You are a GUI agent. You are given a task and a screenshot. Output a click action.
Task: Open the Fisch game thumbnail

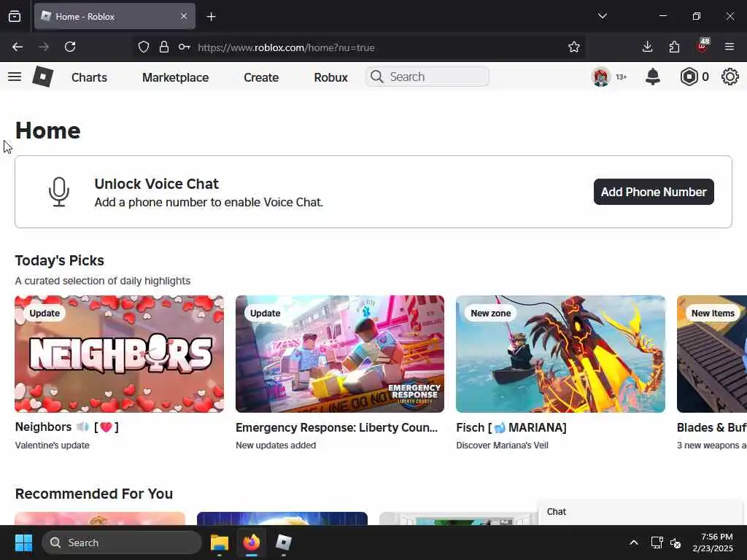(x=560, y=354)
